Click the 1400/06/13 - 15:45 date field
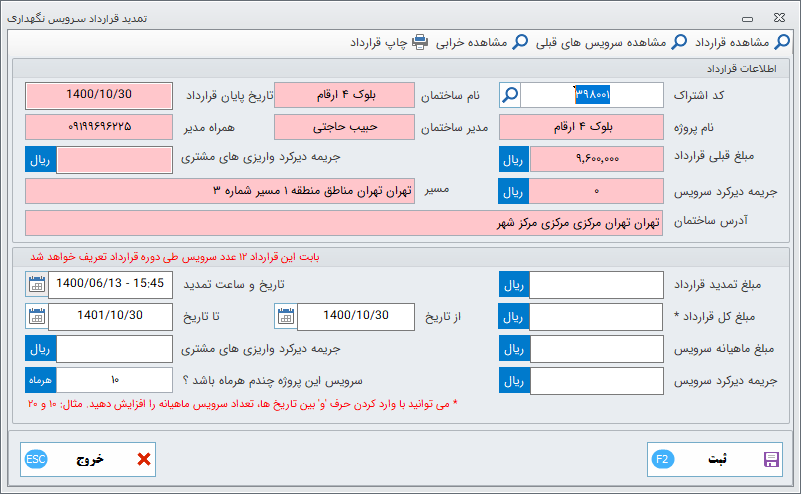801x494 pixels. (x=110, y=285)
